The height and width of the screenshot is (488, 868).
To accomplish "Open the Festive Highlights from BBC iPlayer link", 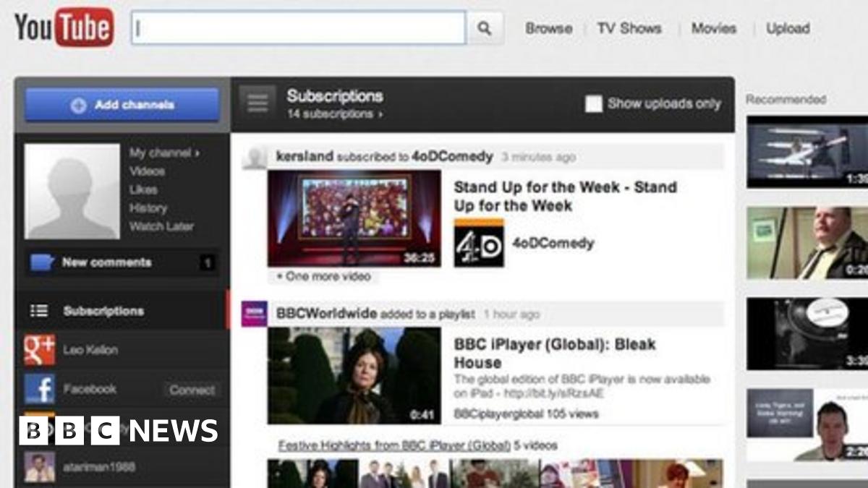I will coord(394,445).
